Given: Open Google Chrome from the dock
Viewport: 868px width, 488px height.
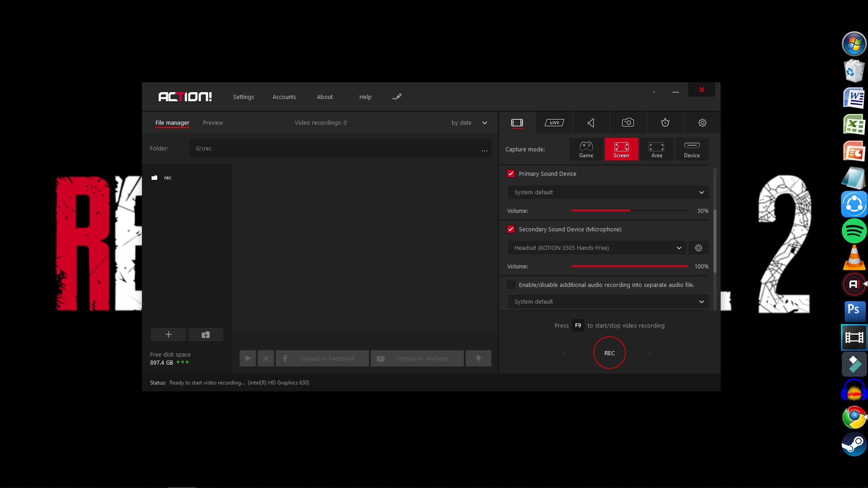Looking at the screenshot, I should click(854, 417).
